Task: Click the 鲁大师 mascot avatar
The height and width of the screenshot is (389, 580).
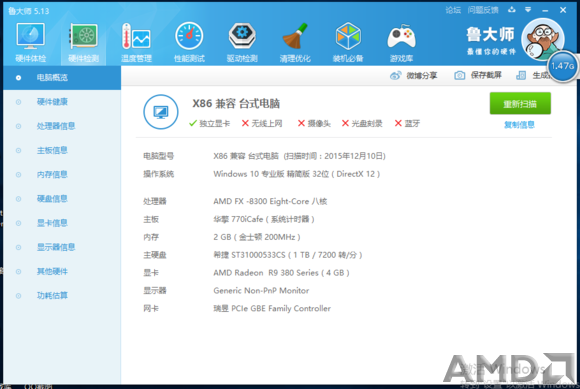Action: tap(543, 39)
